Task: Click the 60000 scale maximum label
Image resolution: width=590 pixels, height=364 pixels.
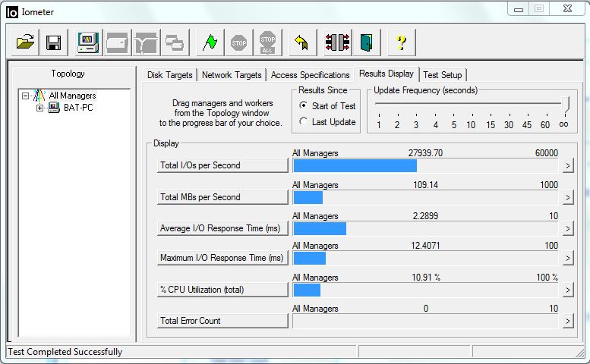Action: pyautogui.click(x=547, y=153)
